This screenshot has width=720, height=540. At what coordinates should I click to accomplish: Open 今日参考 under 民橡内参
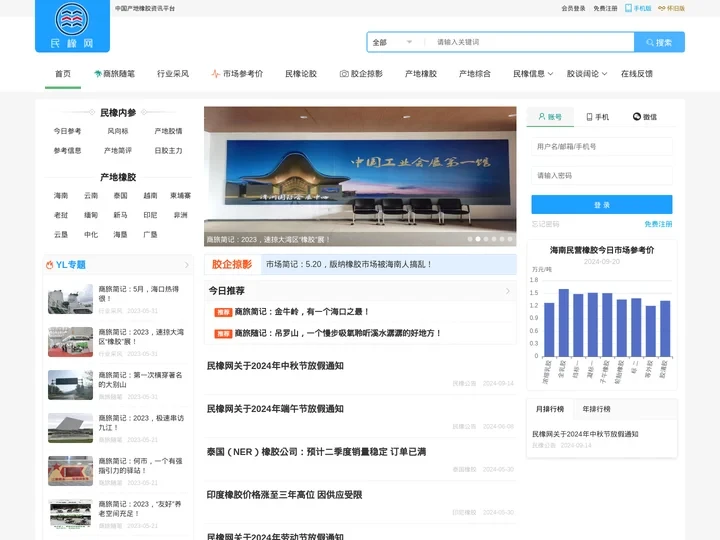[68, 131]
